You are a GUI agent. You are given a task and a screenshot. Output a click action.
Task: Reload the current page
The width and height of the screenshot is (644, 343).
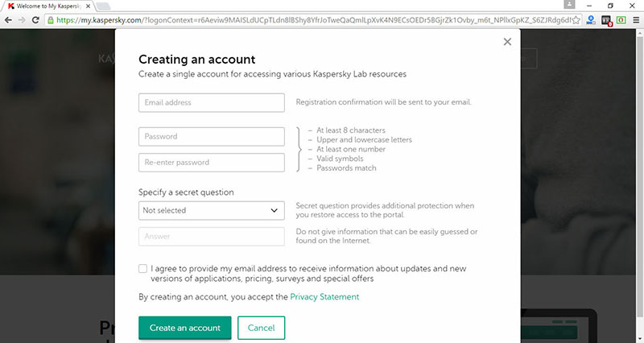pos(35,19)
